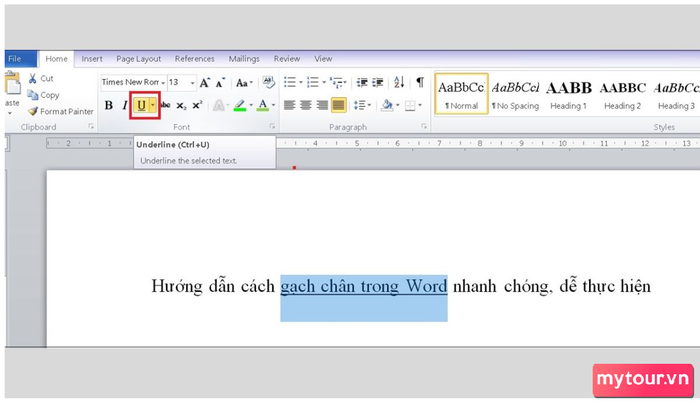Click the highlighted text "gạch chân trong Word"
The image size is (700, 405).
tap(364, 286)
